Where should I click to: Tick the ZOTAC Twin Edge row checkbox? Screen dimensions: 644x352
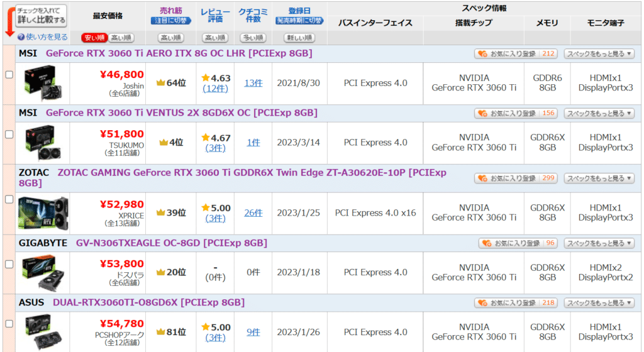(9, 199)
